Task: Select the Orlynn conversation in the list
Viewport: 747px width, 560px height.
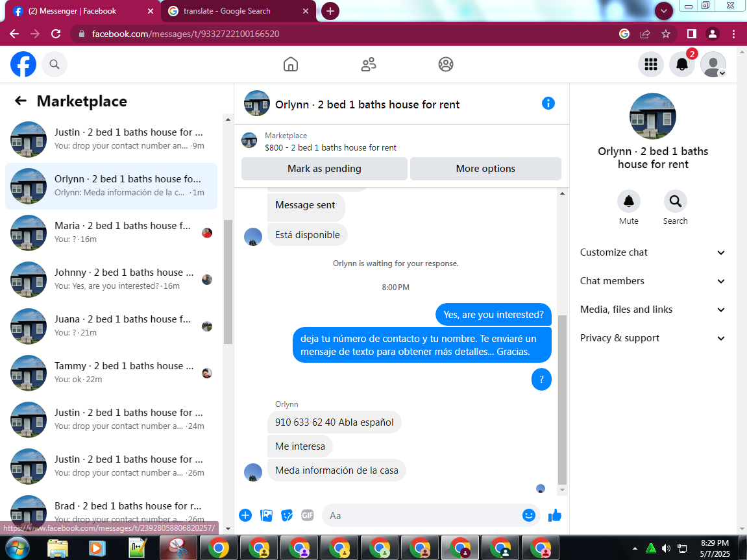Action: click(x=111, y=186)
